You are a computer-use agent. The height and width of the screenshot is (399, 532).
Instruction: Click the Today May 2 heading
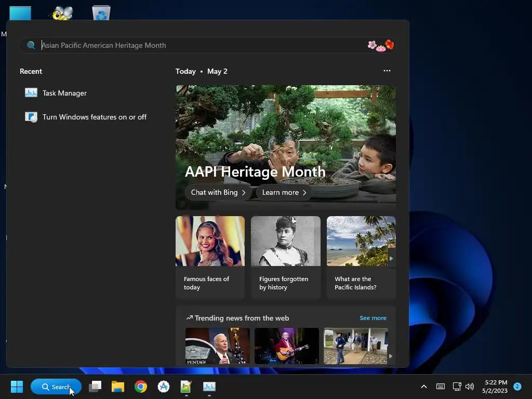[x=202, y=71]
